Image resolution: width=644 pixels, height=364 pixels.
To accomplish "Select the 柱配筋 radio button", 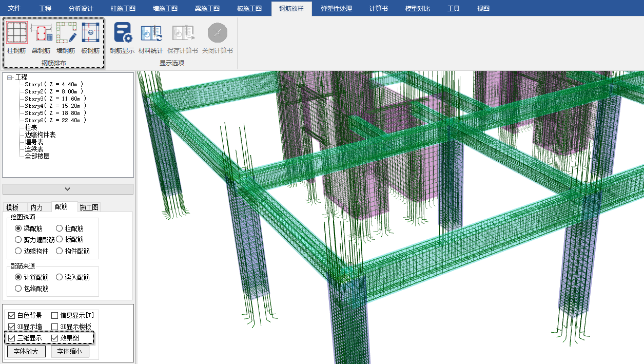I will coord(60,228).
